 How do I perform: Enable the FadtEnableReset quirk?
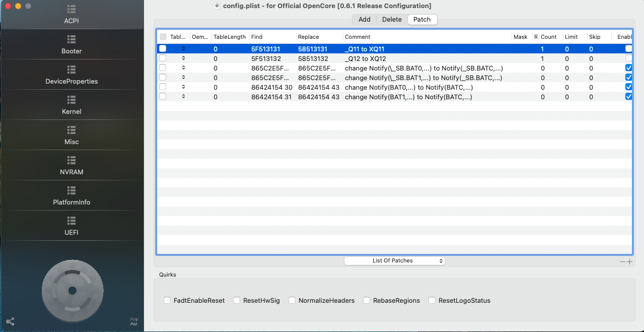(167, 300)
